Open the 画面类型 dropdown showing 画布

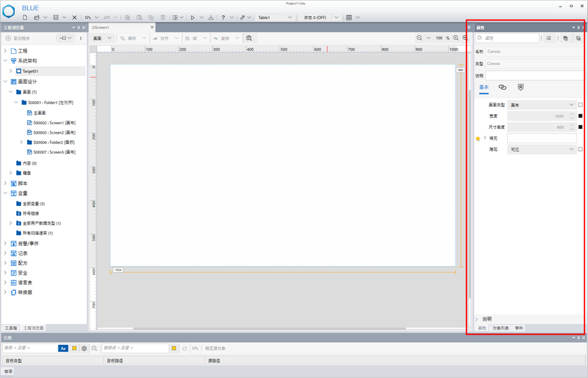pos(542,105)
